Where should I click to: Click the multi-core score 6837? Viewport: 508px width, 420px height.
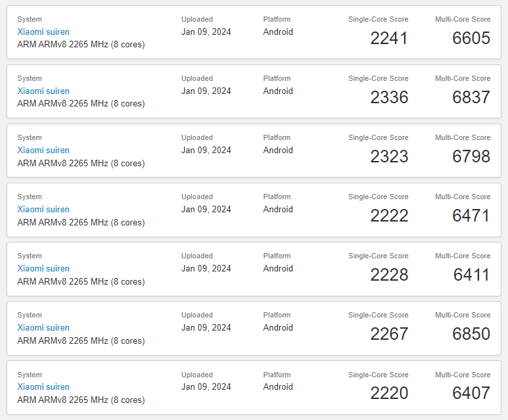pos(471,97)
